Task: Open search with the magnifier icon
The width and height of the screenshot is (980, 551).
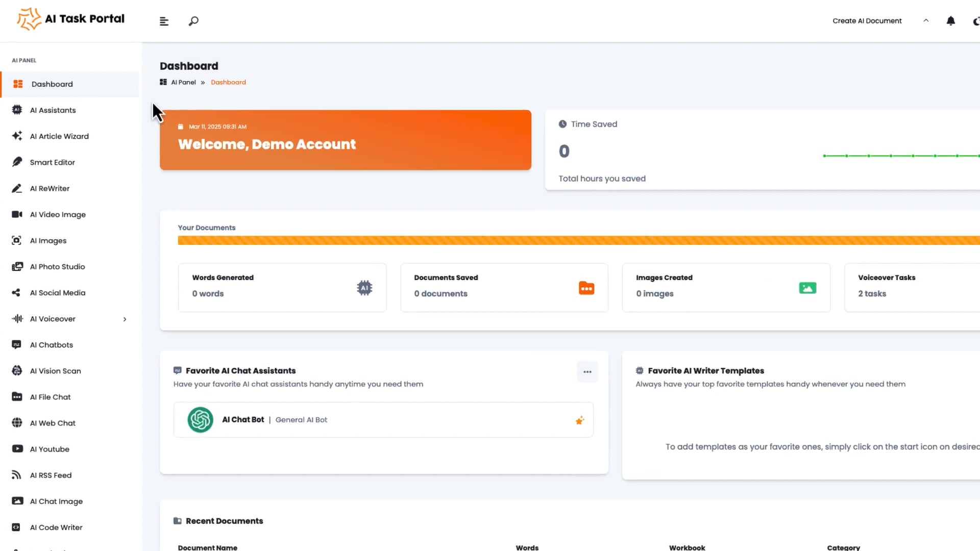Action: [x=193, y=21]
